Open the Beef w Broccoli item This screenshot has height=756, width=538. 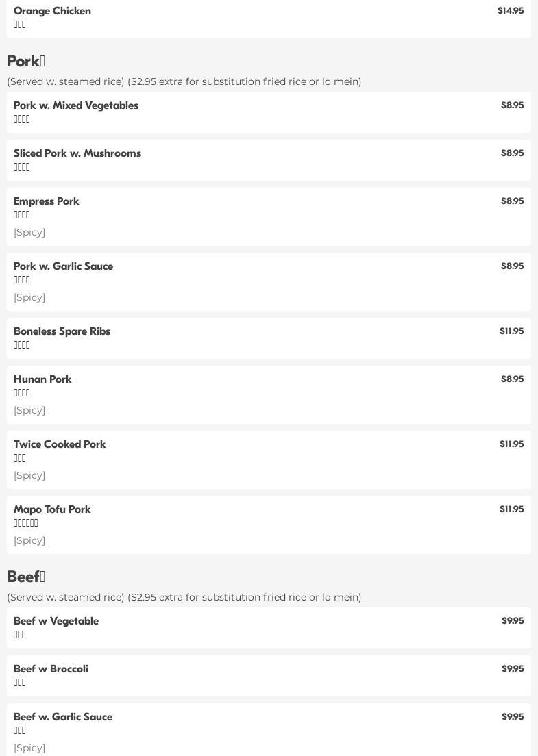pos(51,669)
